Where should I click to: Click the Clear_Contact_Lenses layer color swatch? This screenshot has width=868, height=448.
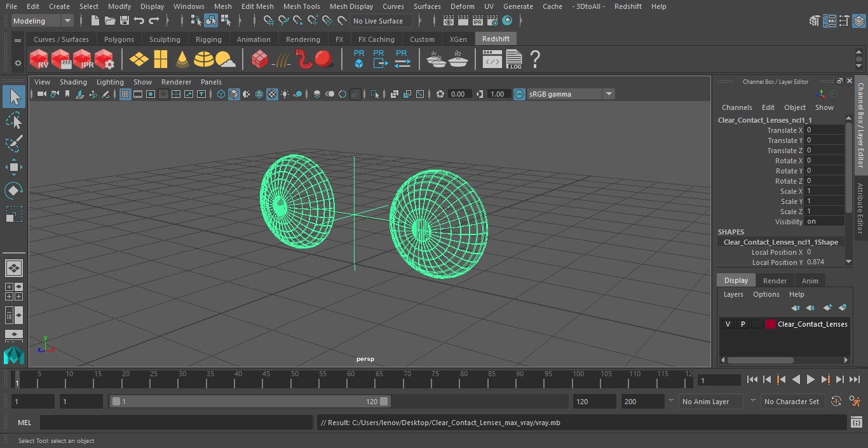tap(771, 324)
